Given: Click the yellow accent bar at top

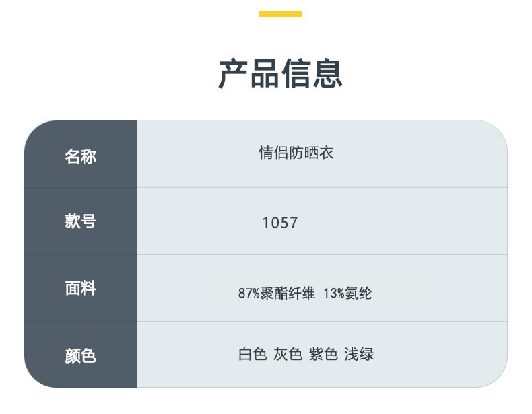Looking at the screenshot, I should 280,13.
